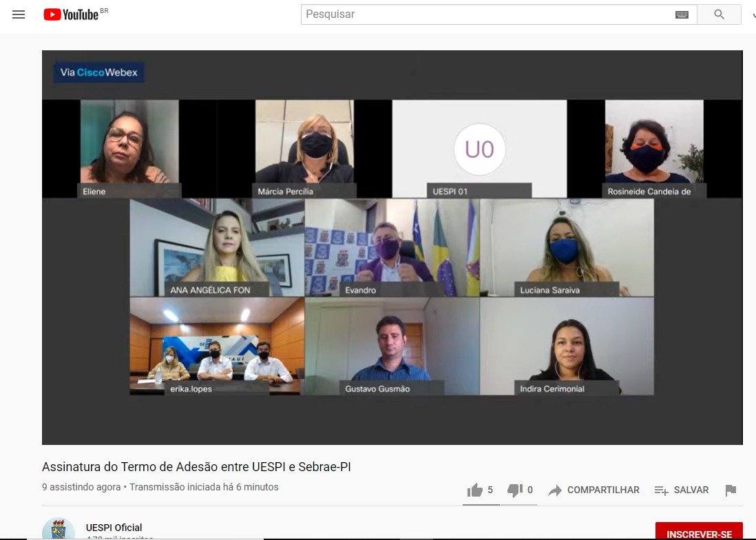Open UESPI Oficial channel avatar
This screenshot has width=756, height=540.
[x=59, y=530]
